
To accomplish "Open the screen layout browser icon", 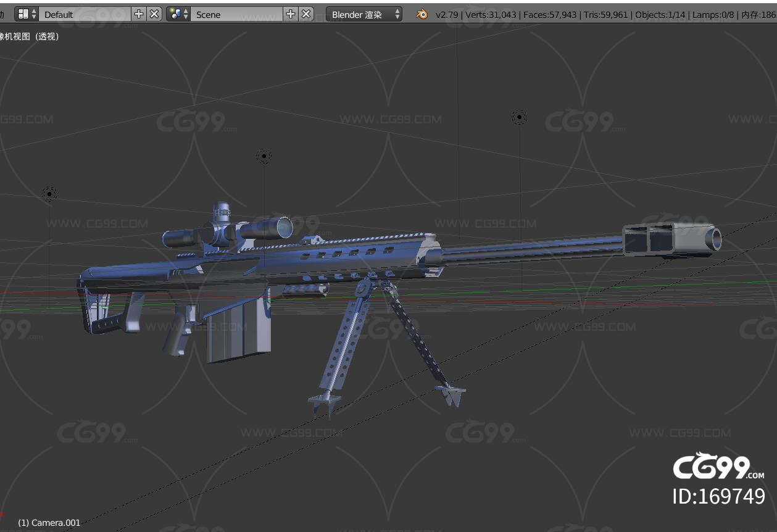I will 27,14.
